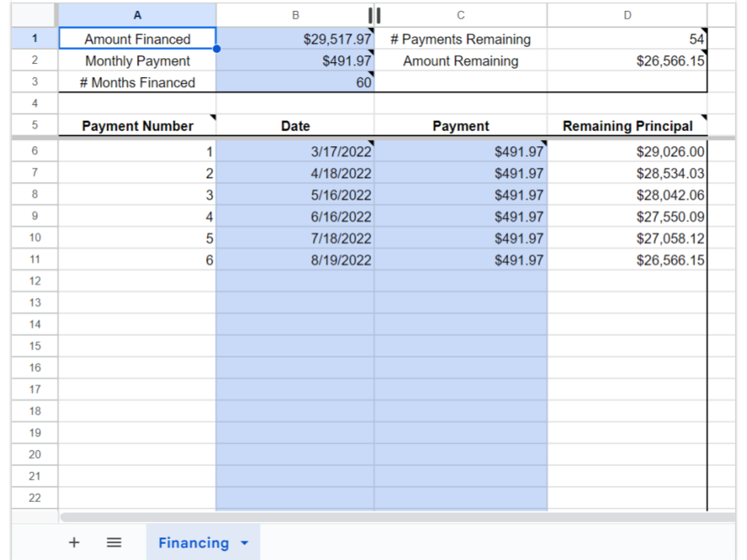Select cell with value $29,517.97
This screenshot has height=560, width=747.
pos(296,39)
